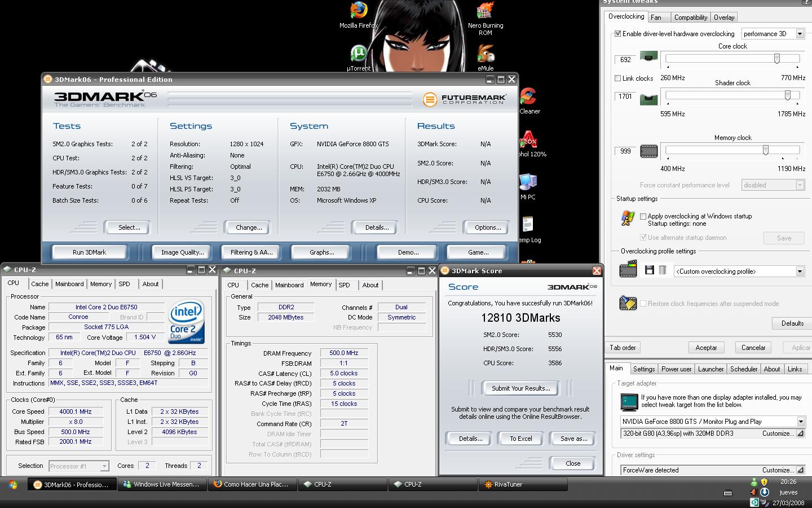Switch to Compatibility tab
Image resolution: width=812 pixels, height=508 pixels.
691,17
